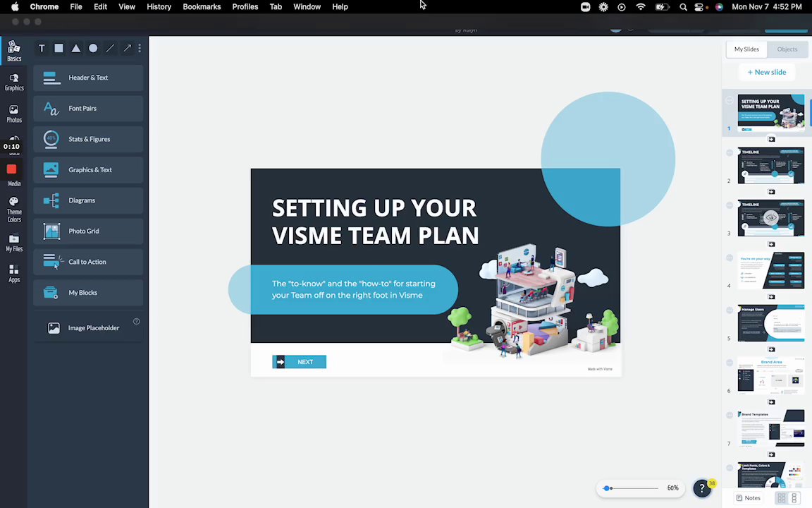Open slide 1 options menu circle

click(730, 100)
